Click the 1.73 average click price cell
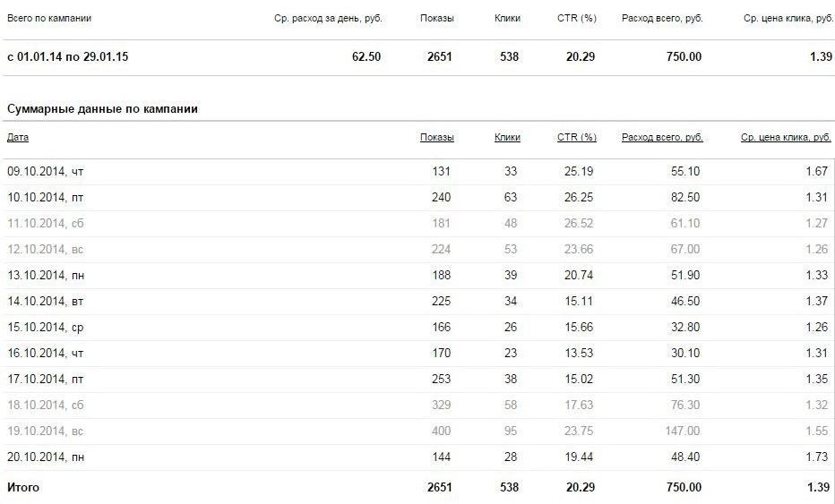Screen dimensions: 835x504 pos(817,457)
